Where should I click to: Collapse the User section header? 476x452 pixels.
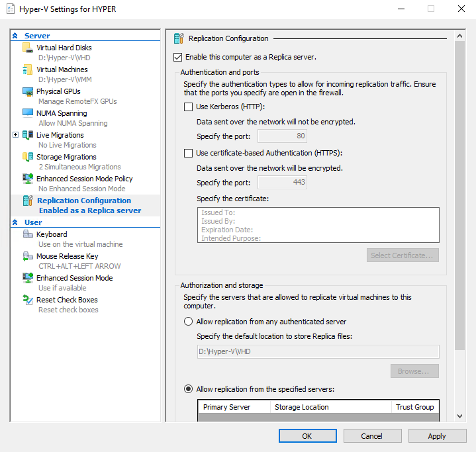(x=15, y=222)
